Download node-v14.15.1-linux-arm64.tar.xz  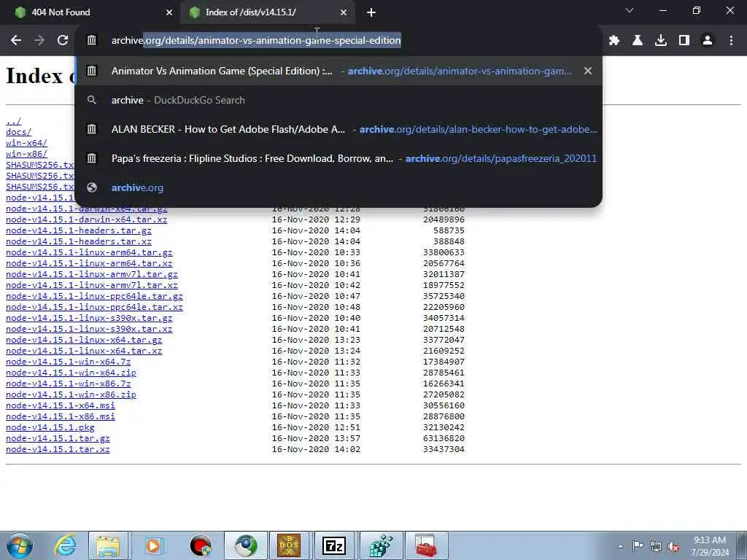pyautogui.click(x=89, y=263)
